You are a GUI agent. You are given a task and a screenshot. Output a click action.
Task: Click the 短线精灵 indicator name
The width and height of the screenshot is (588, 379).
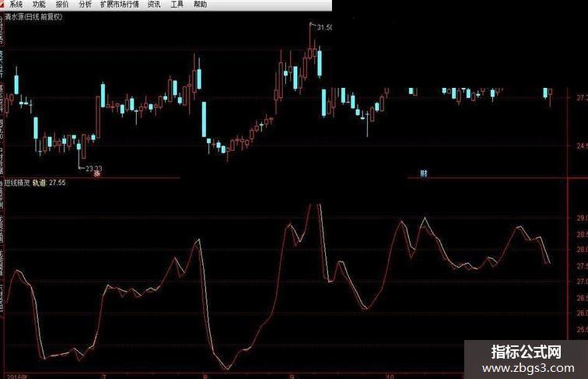point(17,183)
